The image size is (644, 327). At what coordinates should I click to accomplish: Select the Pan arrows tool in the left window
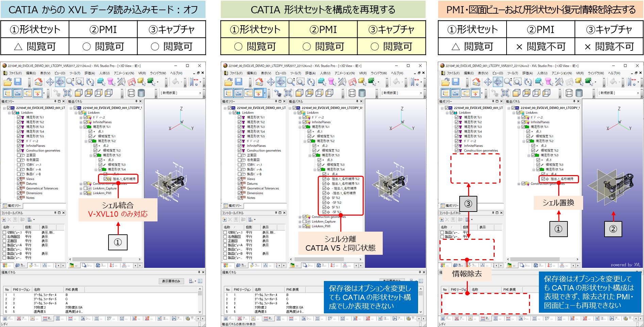pyautogui.click(x=50, y=82)
